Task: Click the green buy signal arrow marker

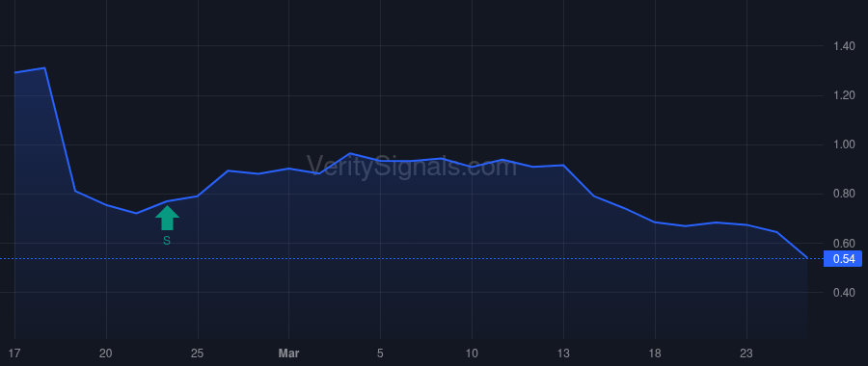Action: (x=167, y=218)
